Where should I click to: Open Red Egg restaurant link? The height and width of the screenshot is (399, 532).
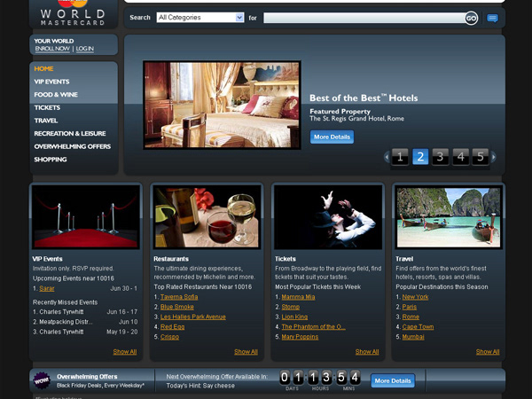pyautogui.click(x=172, y=326)
